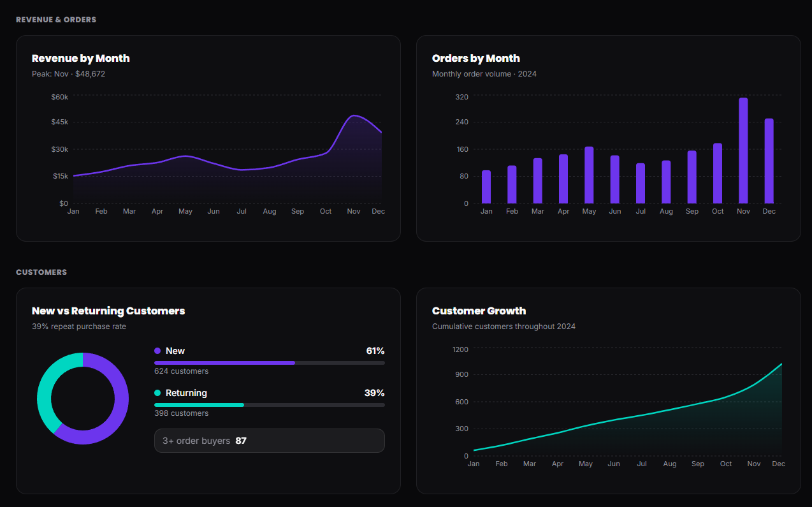The height and width of the screenshot is (507, 812).
Task: Click the 39% value next to Returning
Action: point(375,393)
